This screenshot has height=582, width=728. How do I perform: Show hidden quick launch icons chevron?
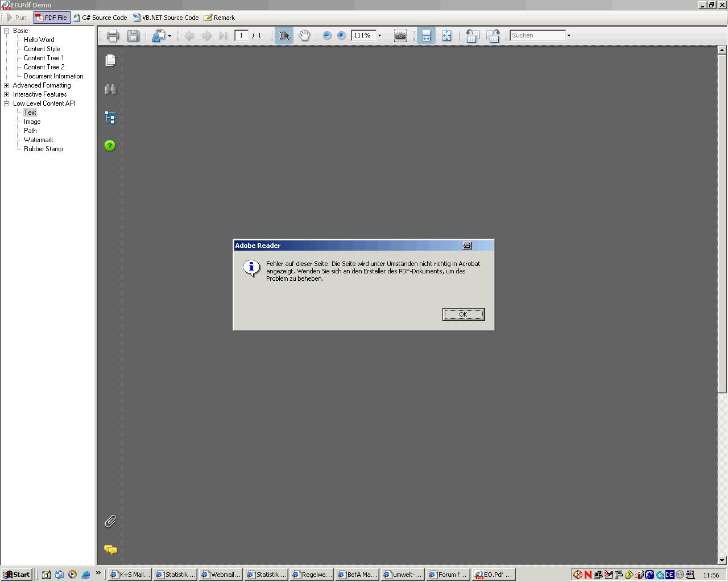[x=98, y=573]
